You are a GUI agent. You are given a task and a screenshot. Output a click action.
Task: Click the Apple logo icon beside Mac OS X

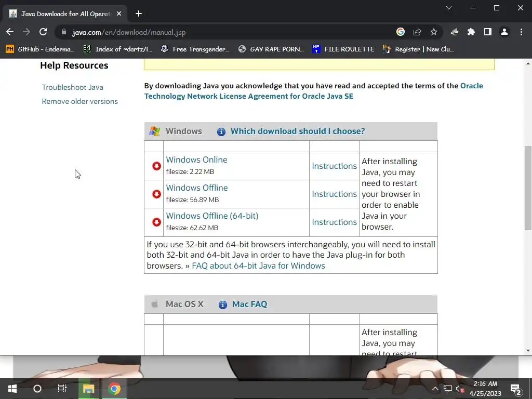pyautogui.click(x=154, y=304)
